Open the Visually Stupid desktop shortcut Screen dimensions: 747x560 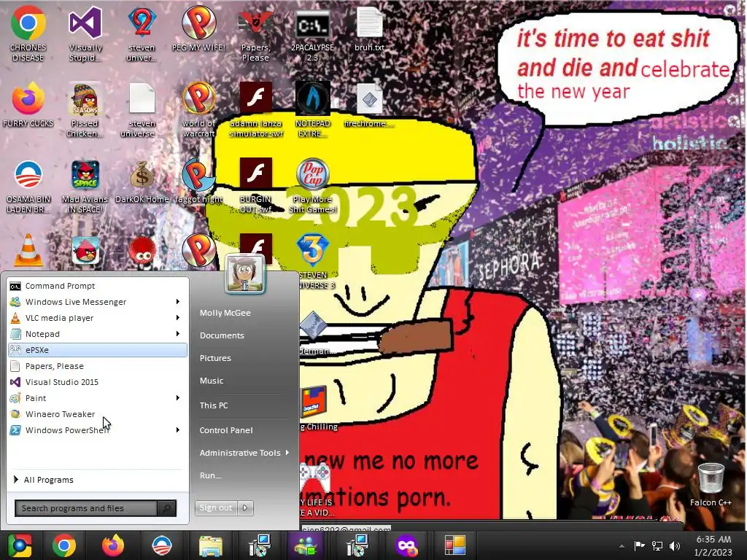pos(85,34)
